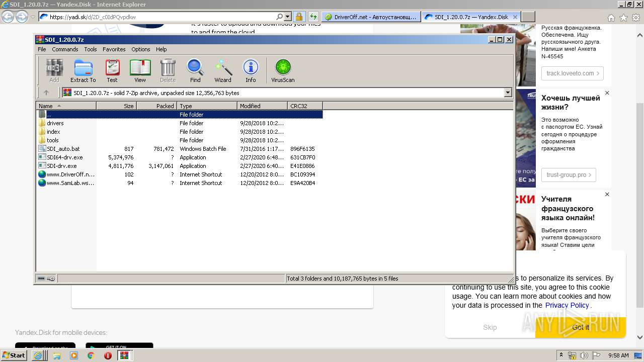Select the www.SamLab.ws... shortcut
644x362 pixels.
tap(180, 183)
